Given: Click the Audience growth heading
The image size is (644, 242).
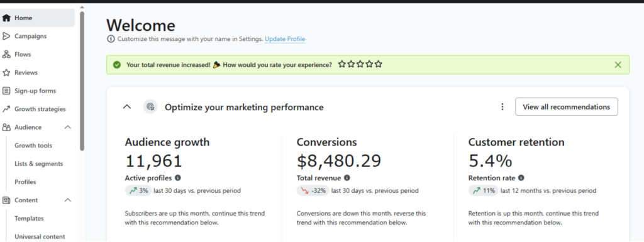Looking at the screenshot, I should pyautogui.click(x=167, y=142).
